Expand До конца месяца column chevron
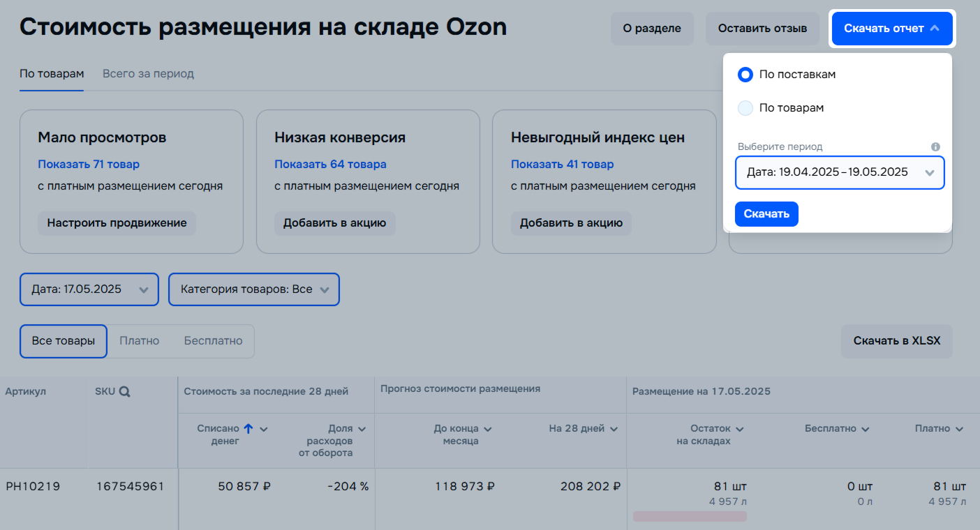 point(488,430)
